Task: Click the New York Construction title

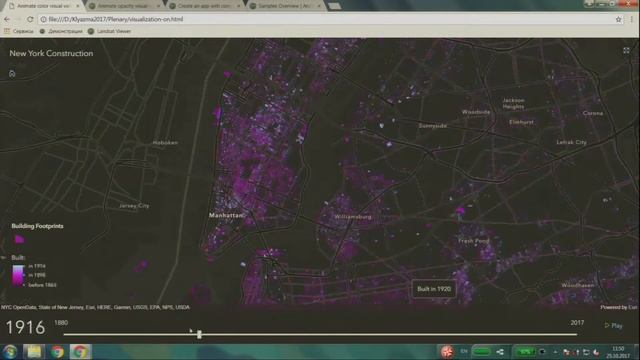Action: [x=51, y=53]
